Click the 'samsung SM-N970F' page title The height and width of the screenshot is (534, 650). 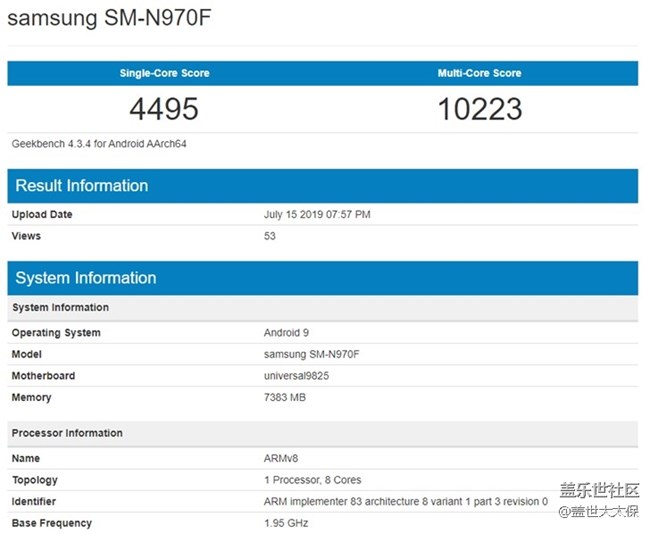[x=109, y=18]
